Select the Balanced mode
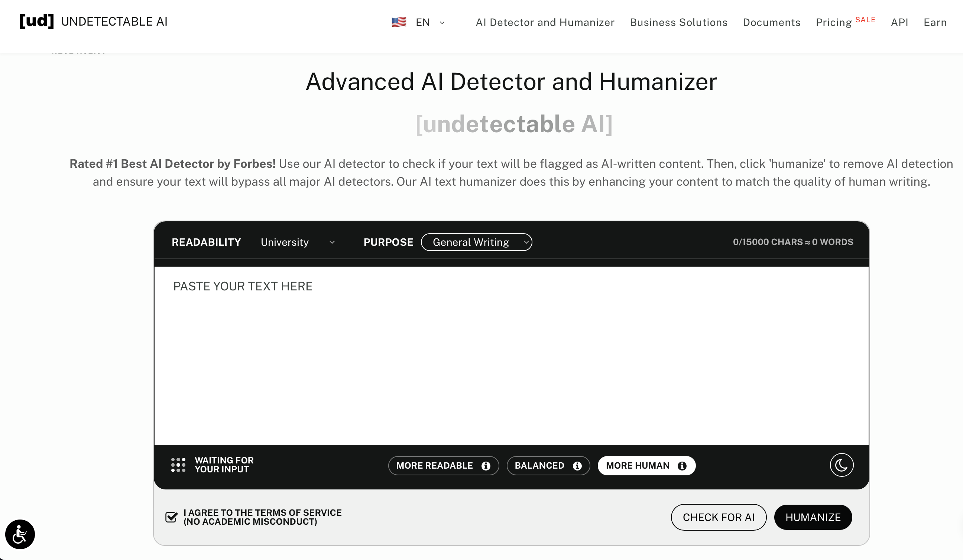Screen dimensions: 963x560 (548, 466)
